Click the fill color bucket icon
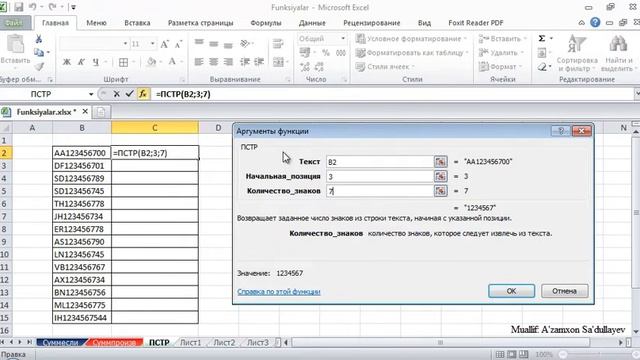 [151, 62]
